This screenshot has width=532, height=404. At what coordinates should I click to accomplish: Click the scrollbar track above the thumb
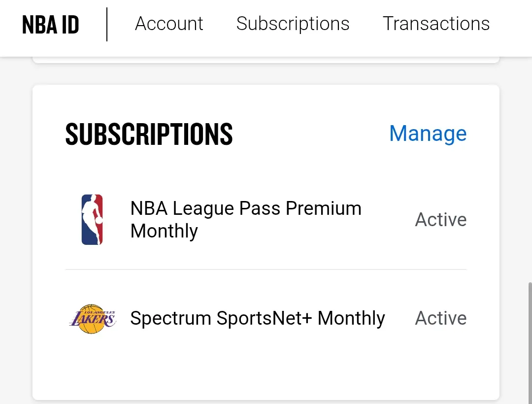pyautogui.click(x=530, y=169)
